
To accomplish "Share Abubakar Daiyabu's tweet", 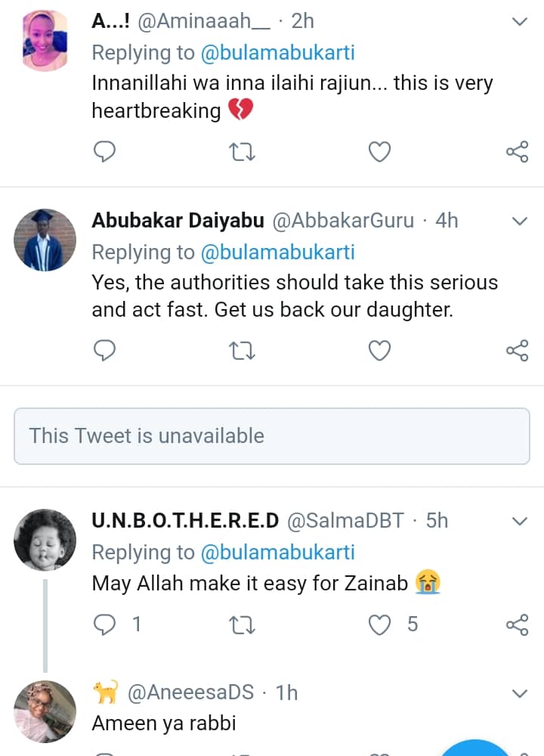I will pos(517,351).
